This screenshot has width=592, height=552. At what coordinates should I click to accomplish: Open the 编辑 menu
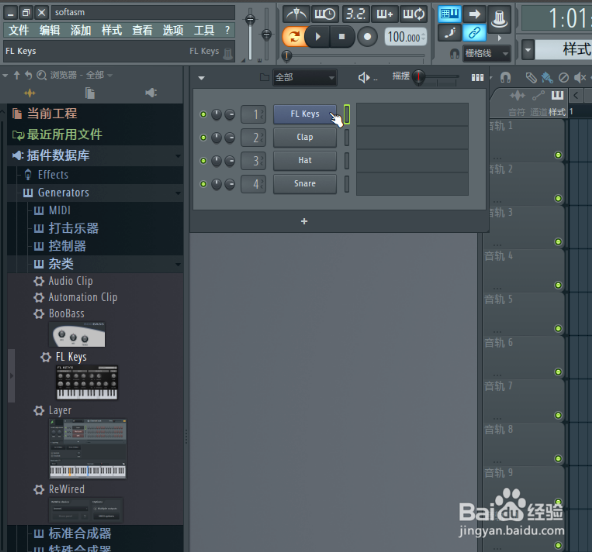(49, 30)
